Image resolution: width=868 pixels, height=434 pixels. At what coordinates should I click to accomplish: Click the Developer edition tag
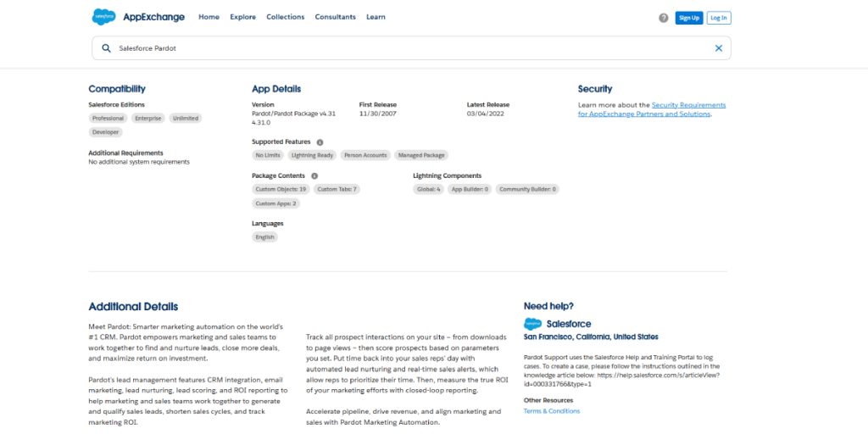(x=106, y=132)
